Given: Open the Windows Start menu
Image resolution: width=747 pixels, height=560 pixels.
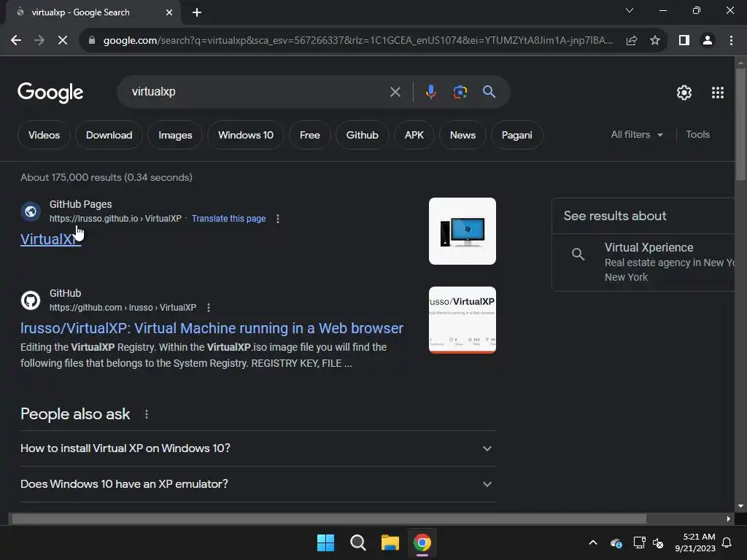Looking at the screenshot, I should [326, 542].
